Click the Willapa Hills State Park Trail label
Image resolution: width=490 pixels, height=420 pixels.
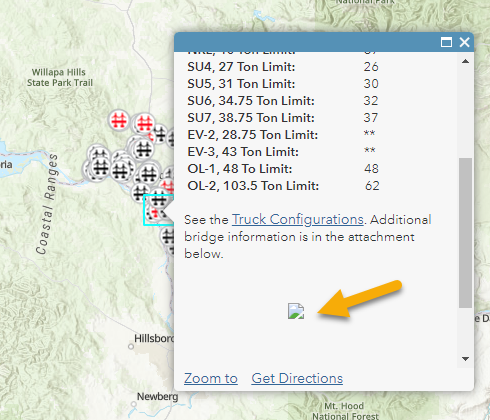pyautogui.click(x=59, y=77)
